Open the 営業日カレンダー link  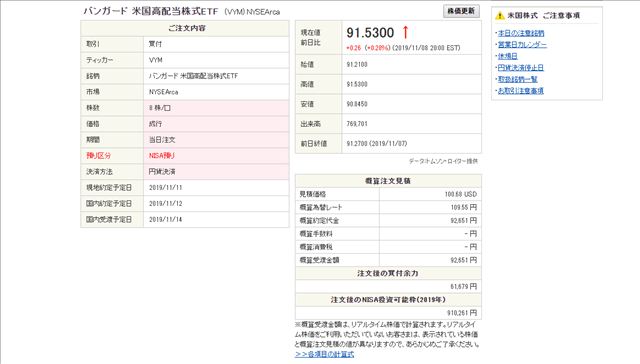pos(522,44)
